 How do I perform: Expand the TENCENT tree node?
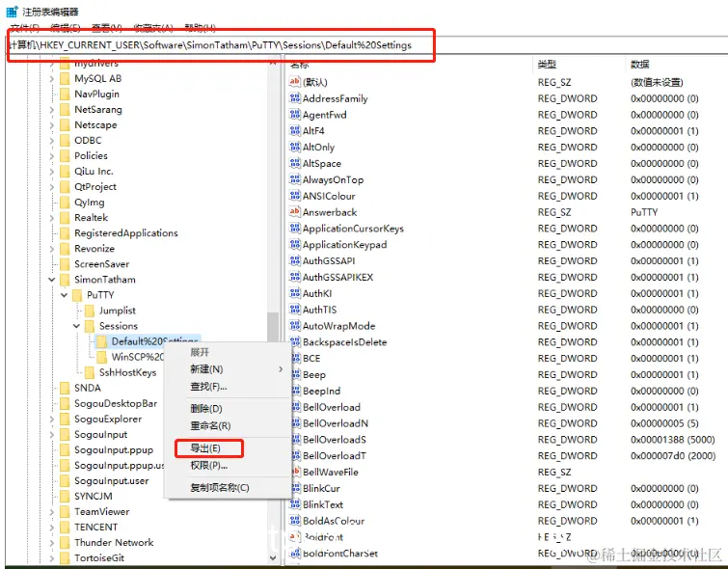51,528
